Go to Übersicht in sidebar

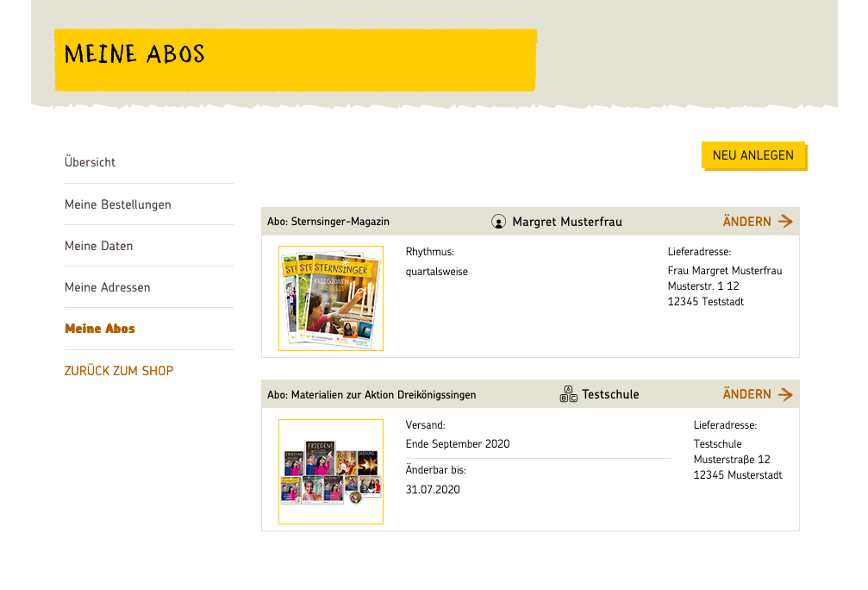(90, 162)
